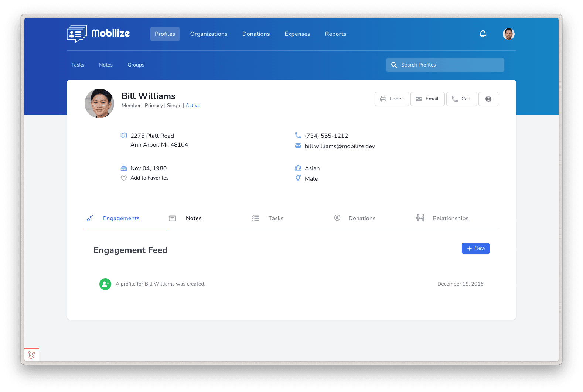Open the user avatar menu
Image resolution: width=583 pixels, height=392 pixels.
(509, 34)
